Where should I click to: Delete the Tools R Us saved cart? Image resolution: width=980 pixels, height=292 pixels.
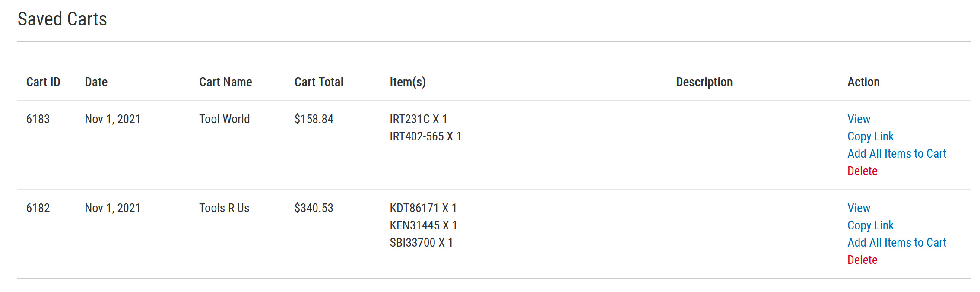862,260
